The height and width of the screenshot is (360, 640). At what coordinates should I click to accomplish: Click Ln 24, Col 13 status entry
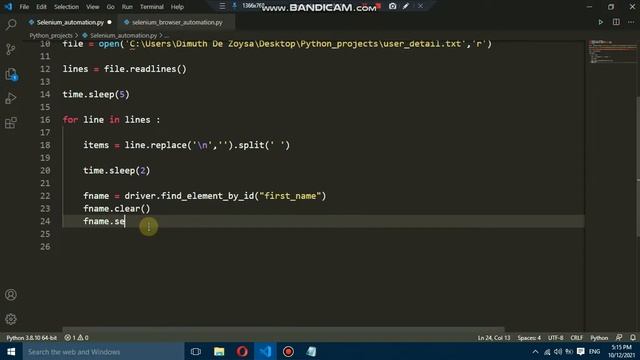tap(494, 338)
